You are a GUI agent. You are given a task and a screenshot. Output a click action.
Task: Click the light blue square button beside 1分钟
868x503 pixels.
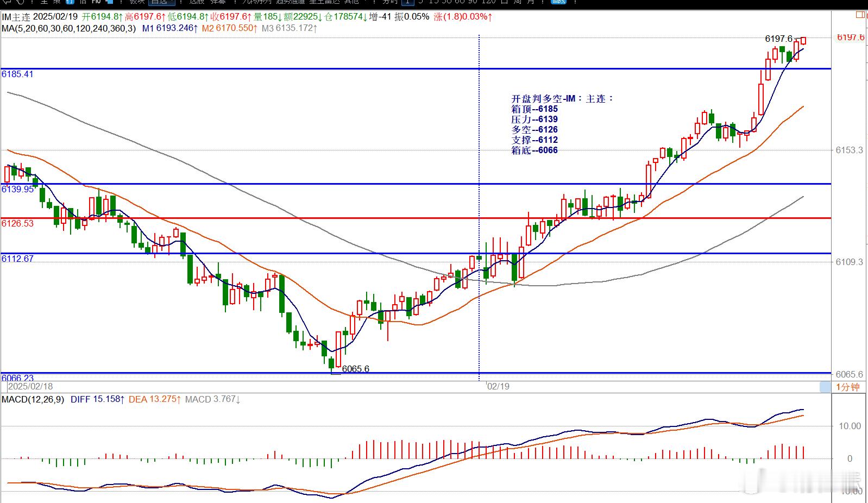pyautogui.click(x=825, y=387)
